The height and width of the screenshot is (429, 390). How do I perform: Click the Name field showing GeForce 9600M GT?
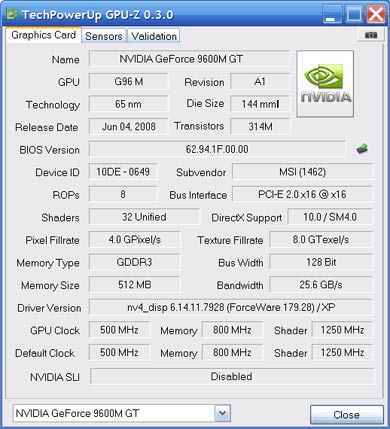(189, 59)
